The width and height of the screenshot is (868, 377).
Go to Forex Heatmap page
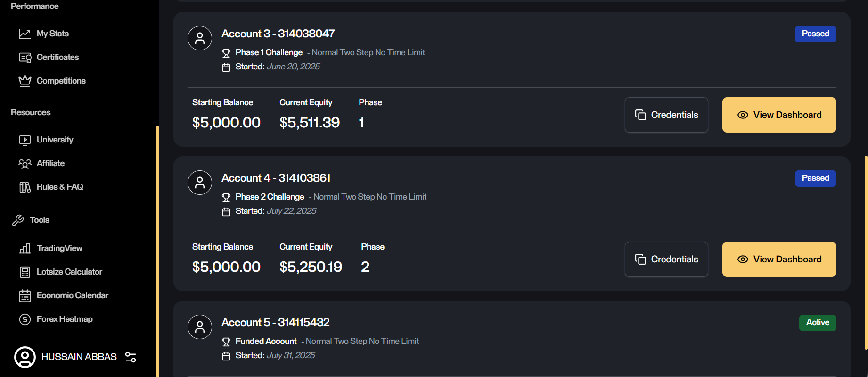tap(65, 319)
